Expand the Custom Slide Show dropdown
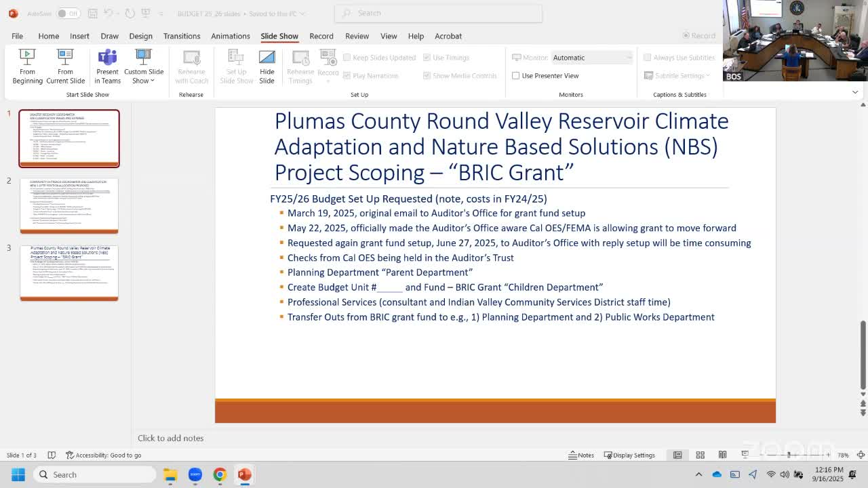The width and height of the screenshot is (868, 488). [x=144, y=66]
